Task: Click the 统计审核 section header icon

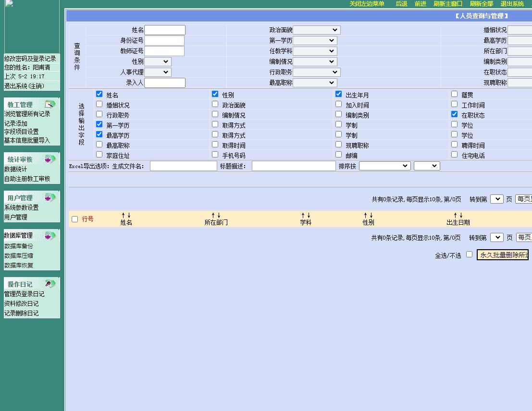Action: pyautogui.click(x=50, y=159)
